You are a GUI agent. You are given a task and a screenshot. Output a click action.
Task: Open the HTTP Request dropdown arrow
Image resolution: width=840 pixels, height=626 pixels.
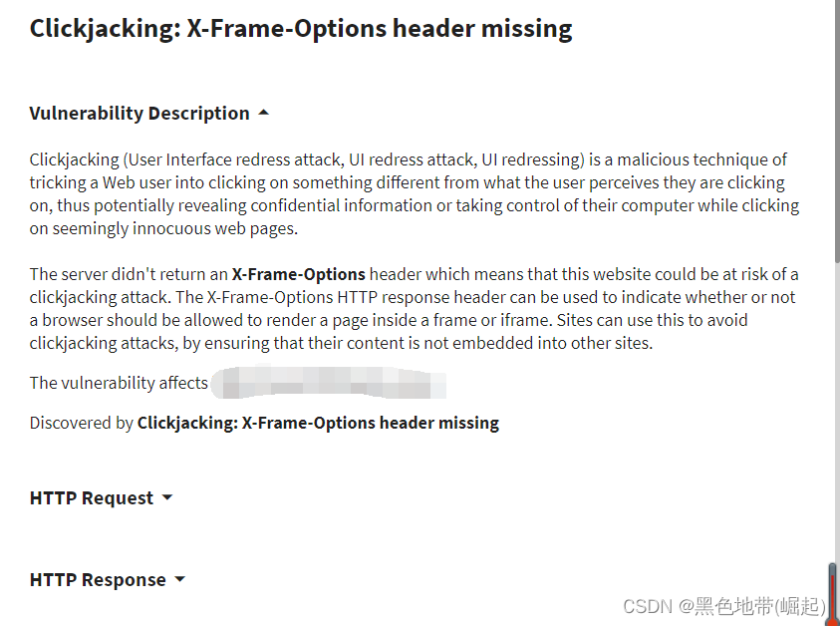pyautogui.click(x=166, y=496)
